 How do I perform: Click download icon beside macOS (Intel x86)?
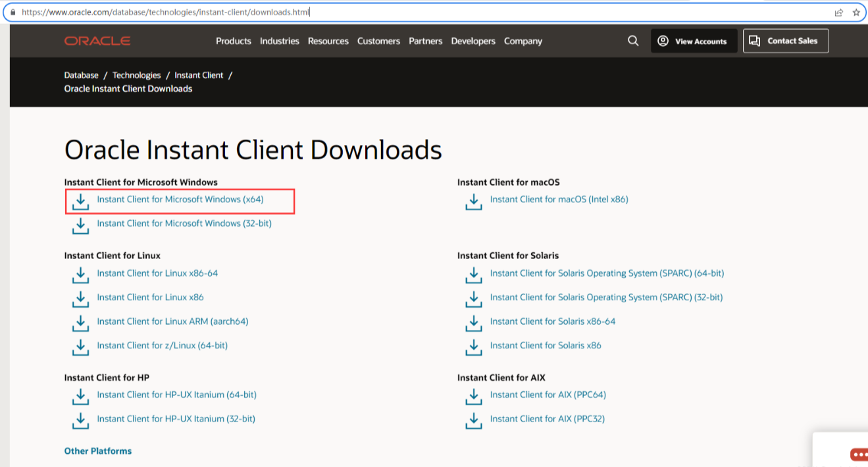[x=473, y=202]
